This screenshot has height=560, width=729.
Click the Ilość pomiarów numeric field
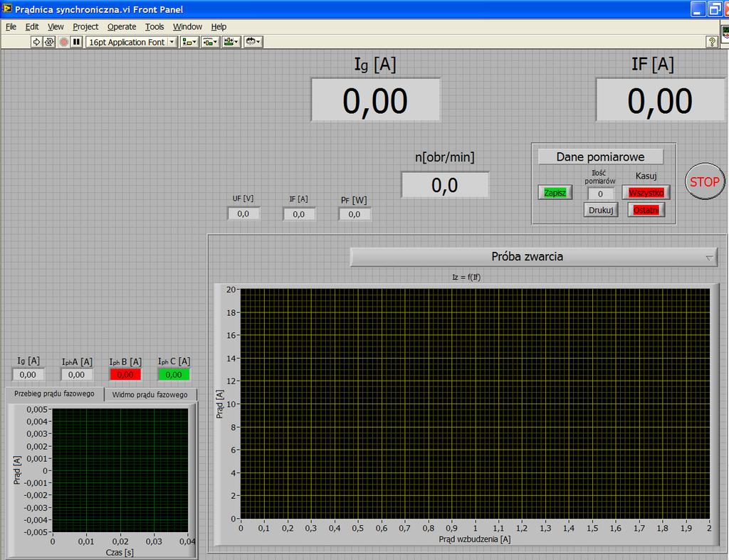point(601,194)
